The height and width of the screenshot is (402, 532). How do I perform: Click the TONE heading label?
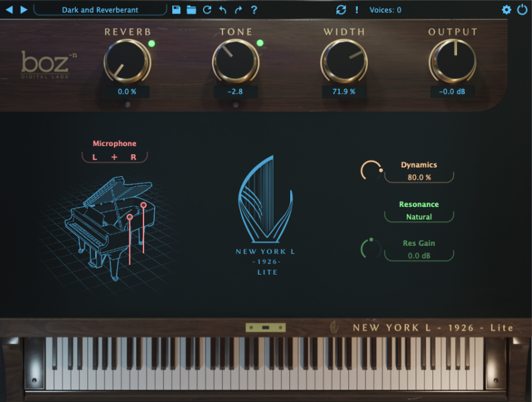point(236,32)
